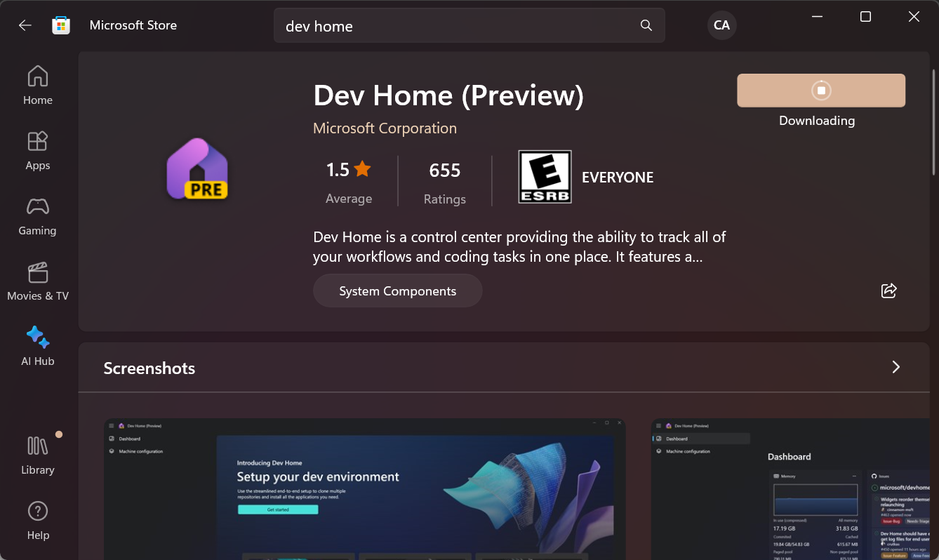This screenshot has height=560, width=939.
Task: Stop the download with the stop icon
Action: pyautogui.click(x=821, y=91)
